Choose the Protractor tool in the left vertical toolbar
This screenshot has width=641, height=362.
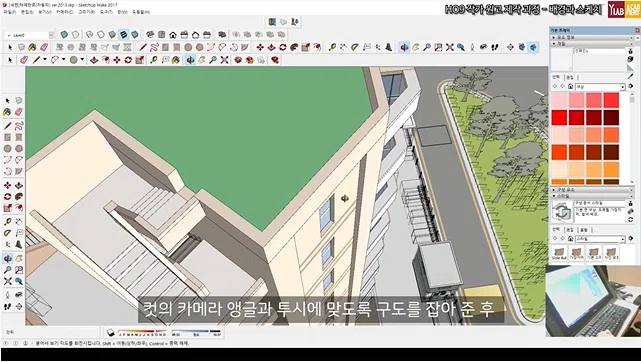(7, 233)
